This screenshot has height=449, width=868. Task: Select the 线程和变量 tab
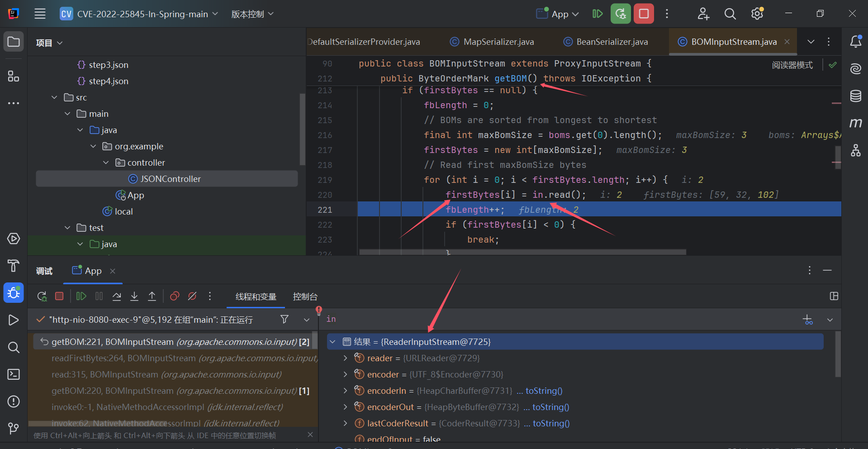click(256, 296)
